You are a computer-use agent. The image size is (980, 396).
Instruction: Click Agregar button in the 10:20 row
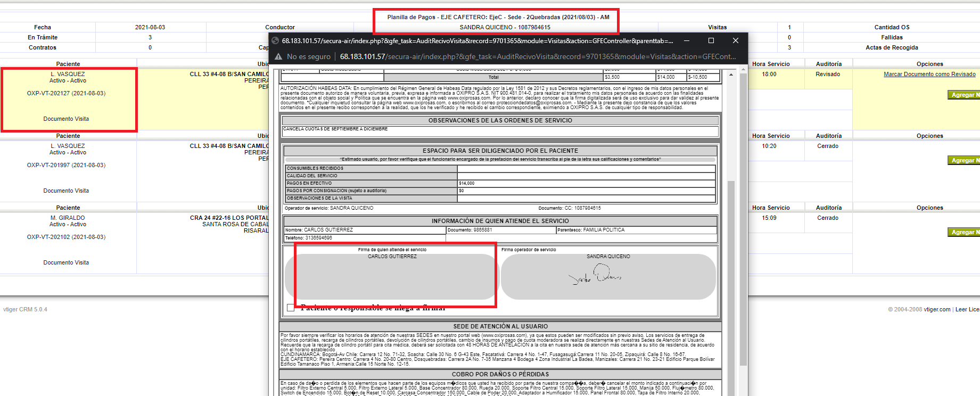coord(964,160)
